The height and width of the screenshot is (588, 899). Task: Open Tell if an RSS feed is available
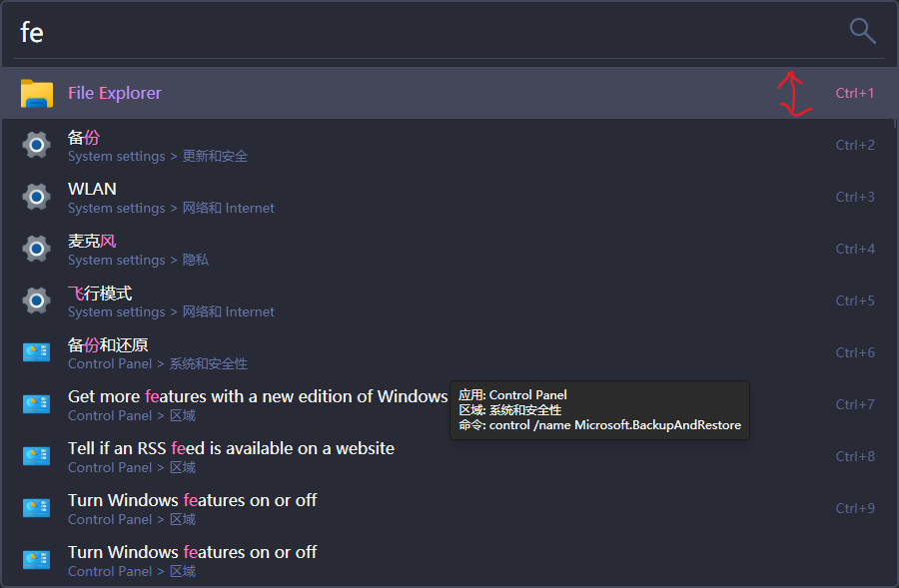tap(448, 456)
